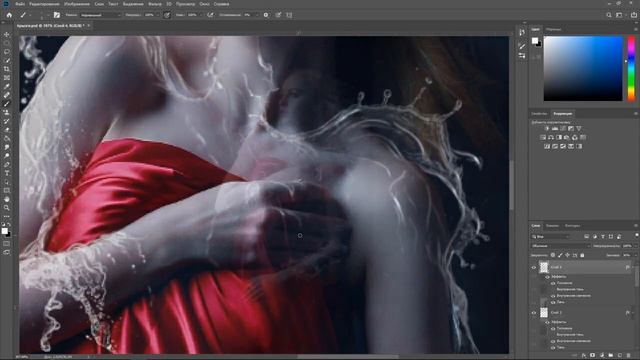
Task: Add layer style fx icon at panel bottom
Action: click(584, 356)
